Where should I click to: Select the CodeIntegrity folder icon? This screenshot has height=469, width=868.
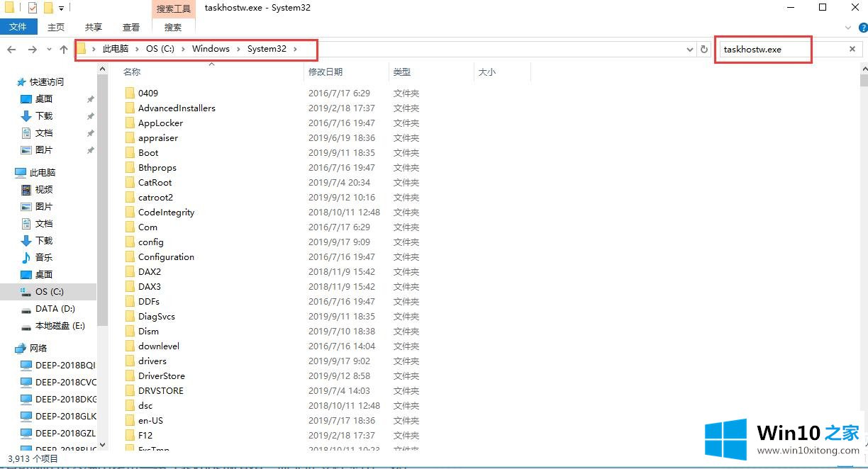pyautogui.click(x=130, y=213)
